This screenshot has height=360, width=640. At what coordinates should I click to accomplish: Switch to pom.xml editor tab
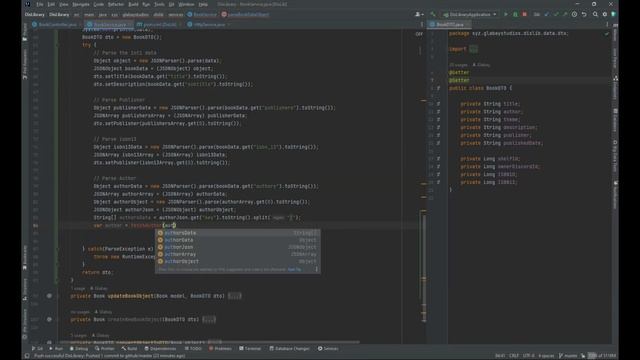pyautogui.click(x=159, y=24)
